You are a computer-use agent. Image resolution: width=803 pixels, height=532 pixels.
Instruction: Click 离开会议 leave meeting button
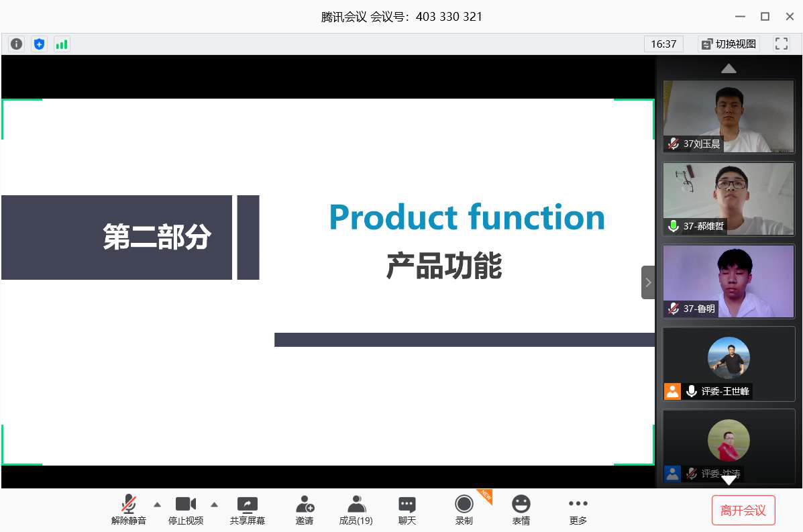coord(743,511)
